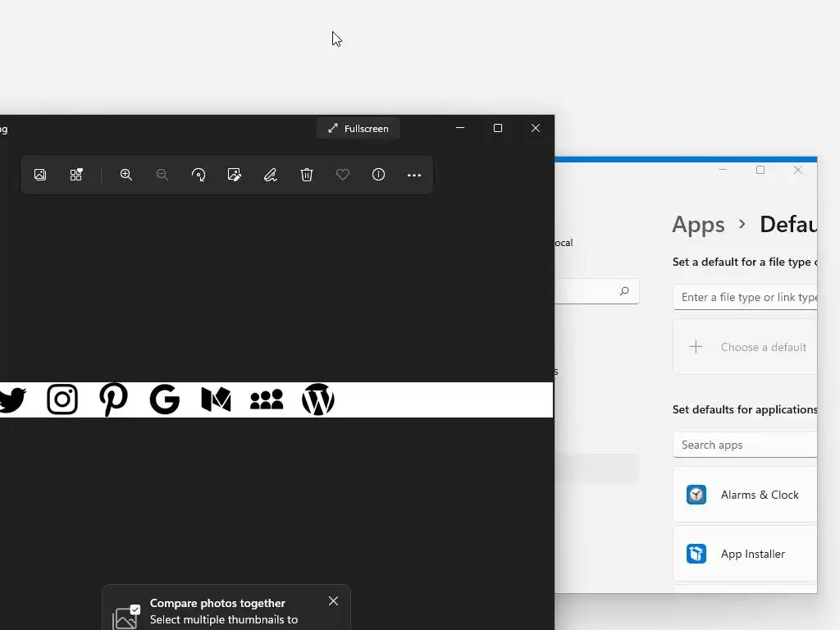Click the Compare photos together heading
The width and height of the screenshot is (840, 630).
click(x=217, y=603)
